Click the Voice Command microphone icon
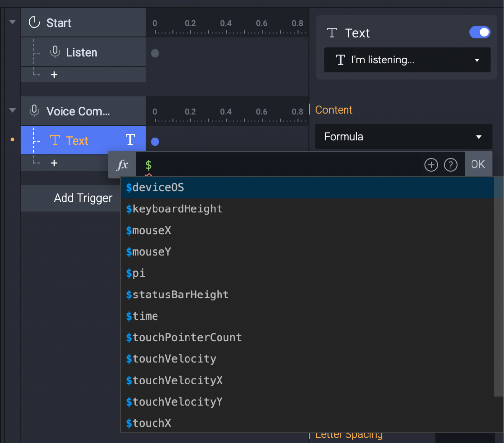 pyautogui.click(x=34, y=111)
